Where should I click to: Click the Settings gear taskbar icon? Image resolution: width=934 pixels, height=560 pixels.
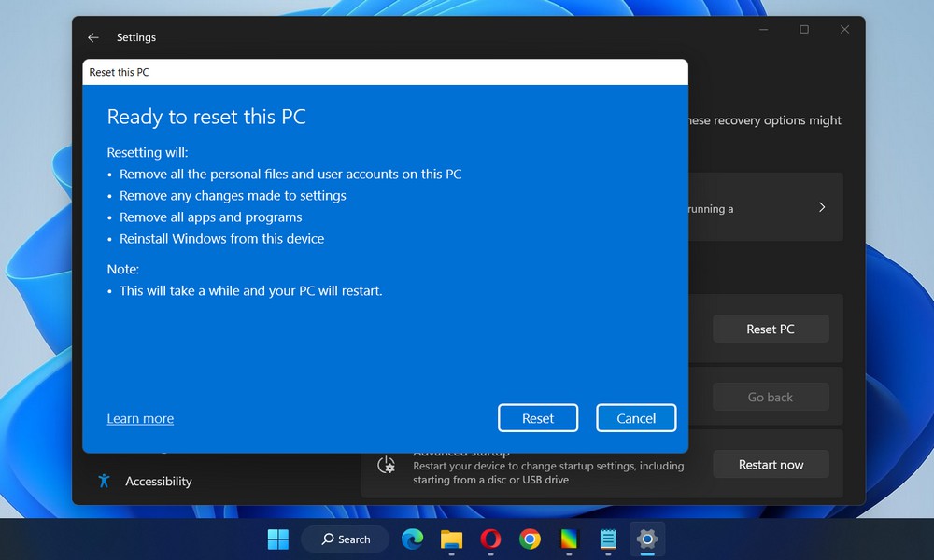click(x=646, y=539)
